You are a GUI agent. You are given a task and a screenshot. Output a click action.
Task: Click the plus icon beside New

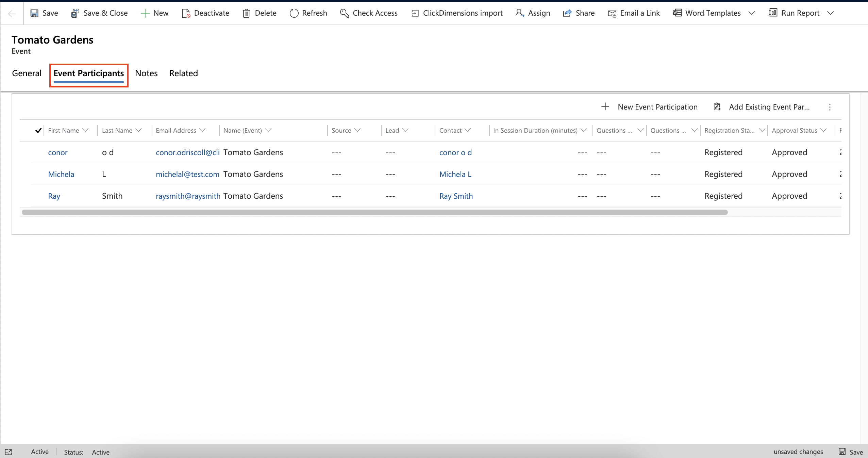145,13
